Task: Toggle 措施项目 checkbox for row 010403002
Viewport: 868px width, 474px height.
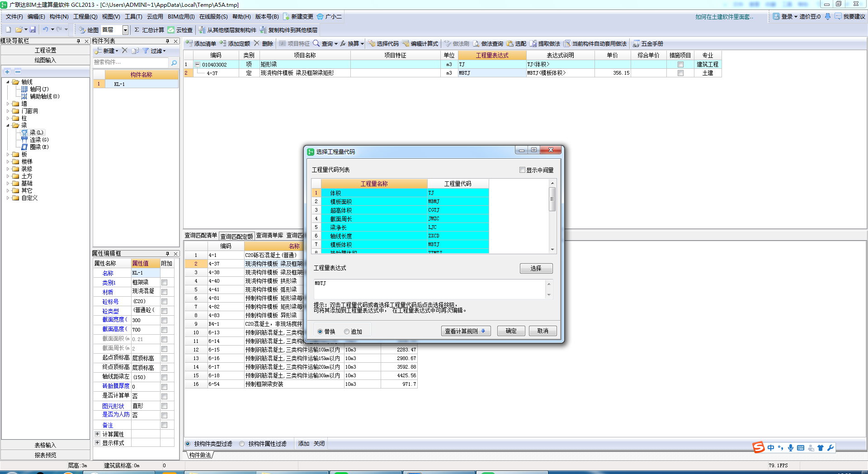Action: coord(680,64)
